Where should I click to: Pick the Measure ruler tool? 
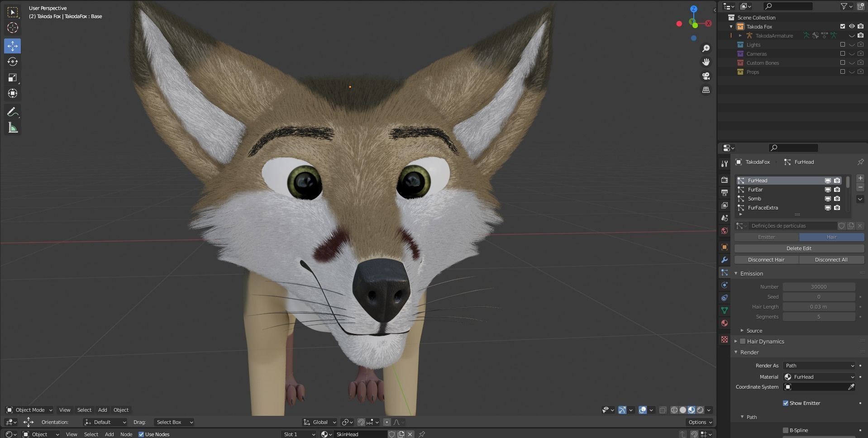tap(13, 128)
